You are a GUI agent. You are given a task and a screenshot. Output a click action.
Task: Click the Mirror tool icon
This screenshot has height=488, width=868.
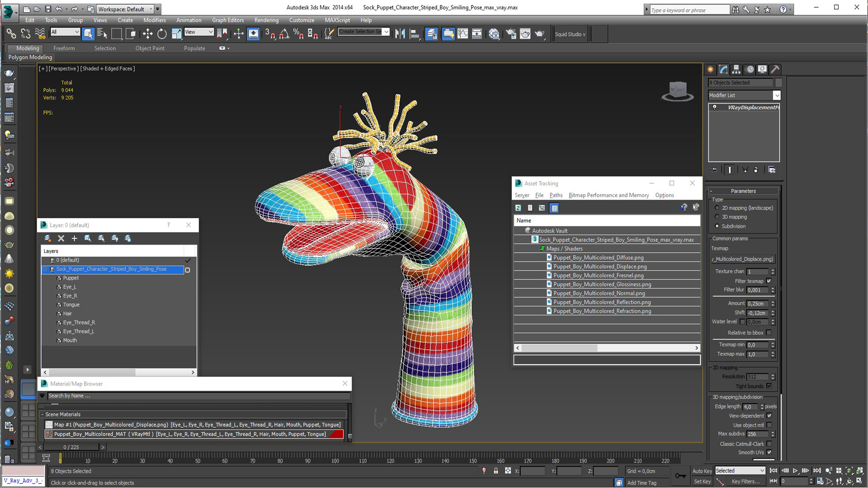(x=400, y=34)
